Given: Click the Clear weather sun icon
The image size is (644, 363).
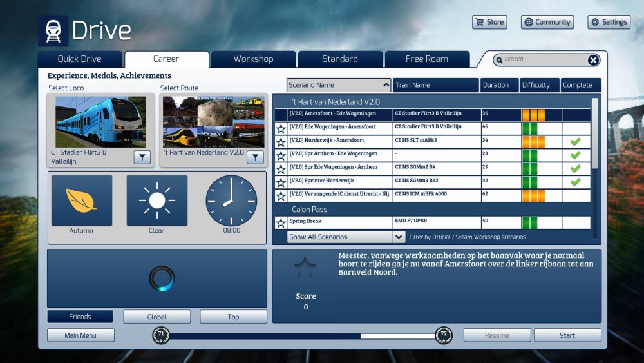Looking at the screenshot, I should 156,201.
